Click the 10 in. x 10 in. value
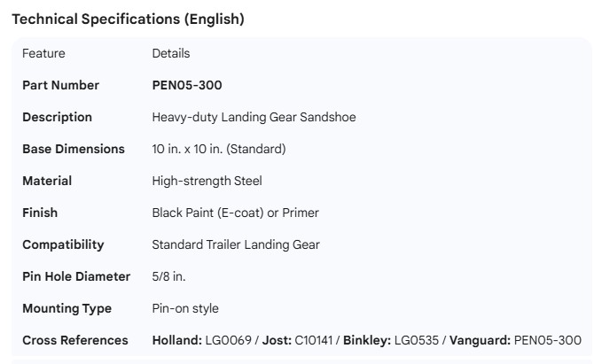 pos(219,149)
